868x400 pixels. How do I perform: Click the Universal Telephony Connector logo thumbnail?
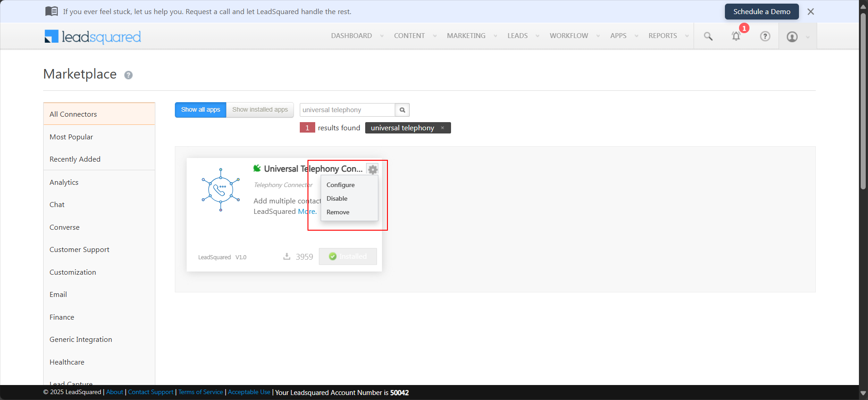[221, 190]
